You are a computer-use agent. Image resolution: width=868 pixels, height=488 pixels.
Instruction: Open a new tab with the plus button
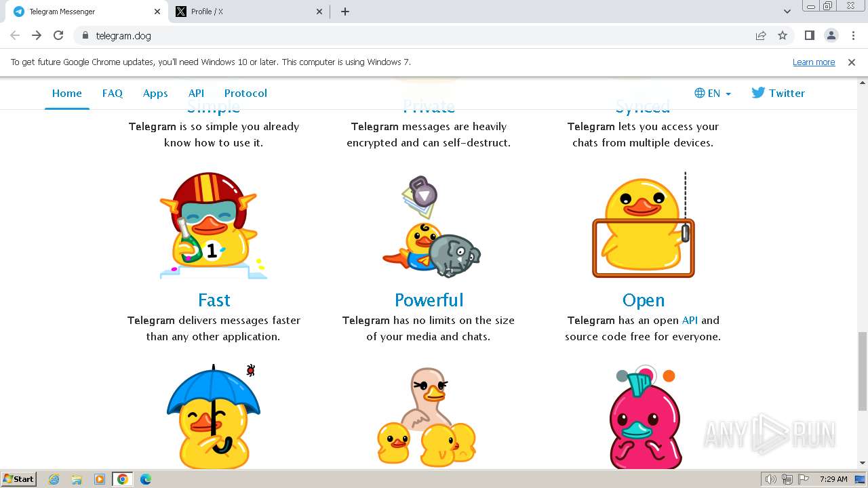[345, 12]
